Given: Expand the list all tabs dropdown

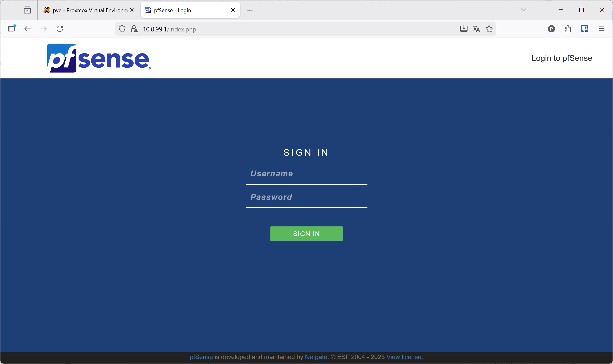Looking at the screenshot, I should (x=524, y=10).
